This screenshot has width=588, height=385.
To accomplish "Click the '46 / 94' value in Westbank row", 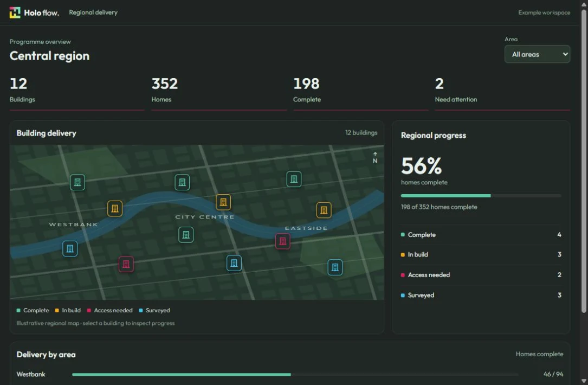I will click(x=553, y=374).
